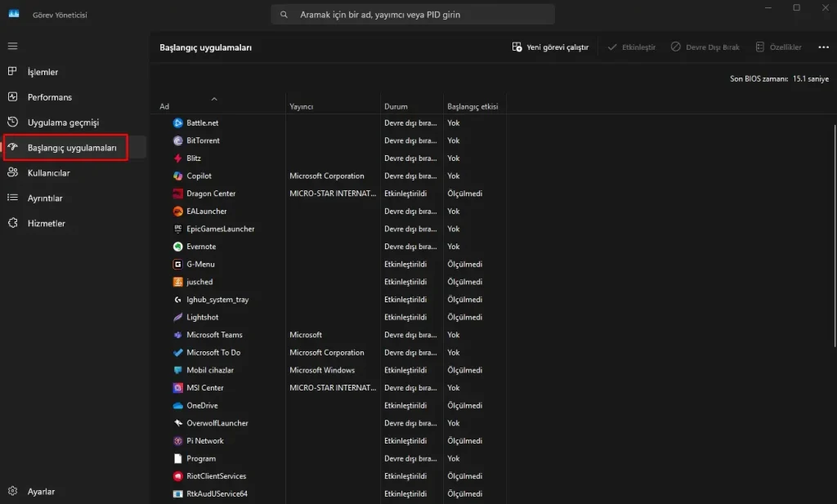This screenshot has width=837, height=504.
Task: Click Devre dışı status of Blitz row
Action: point(410,158)
